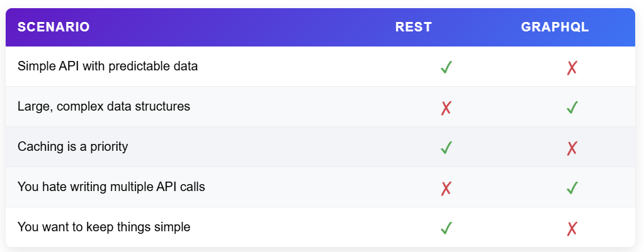
Task: Click the green check for Caching priority under REST
Action: 446,148
